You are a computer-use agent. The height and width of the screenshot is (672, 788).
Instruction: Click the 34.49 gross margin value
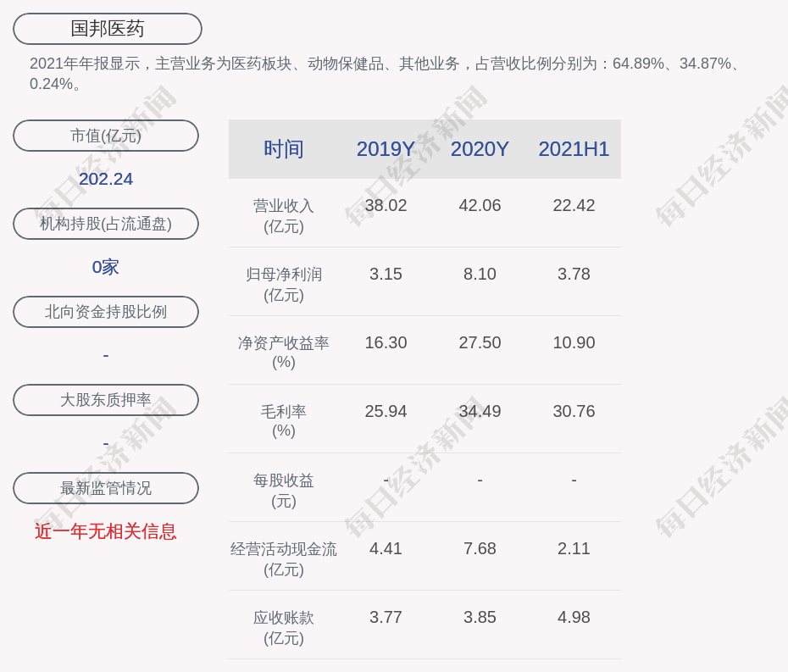coord(480,411)
